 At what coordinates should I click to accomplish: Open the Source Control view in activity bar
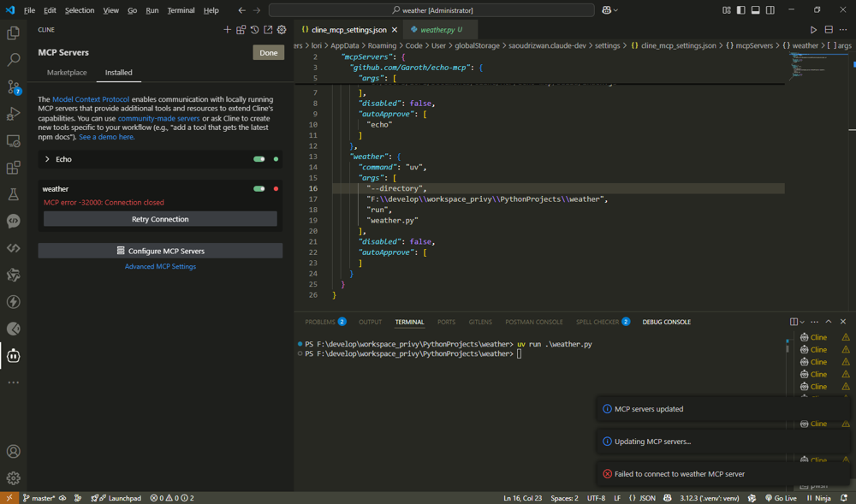click(x=14, y=86)
